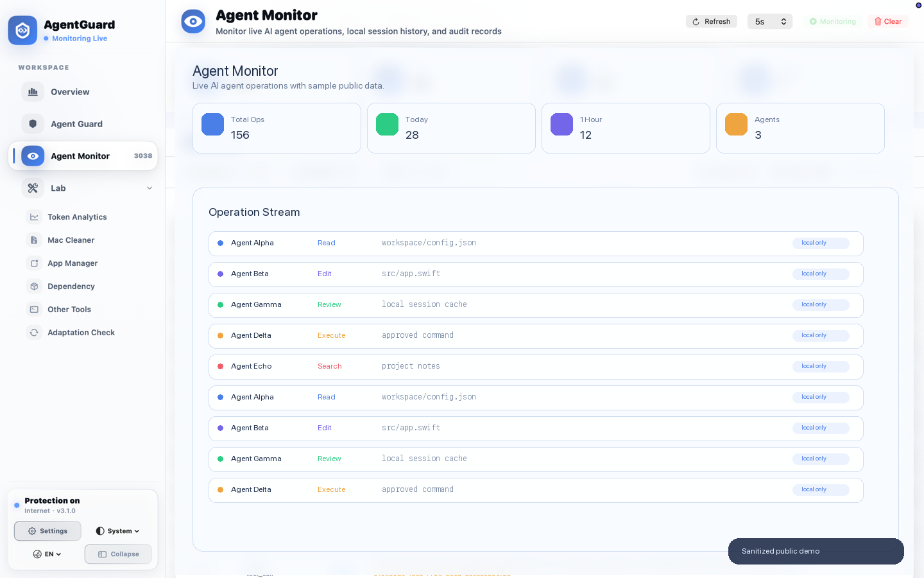924x578 pixels.
Task: Click local only tag on Agent Echo row
Action: 821,367
